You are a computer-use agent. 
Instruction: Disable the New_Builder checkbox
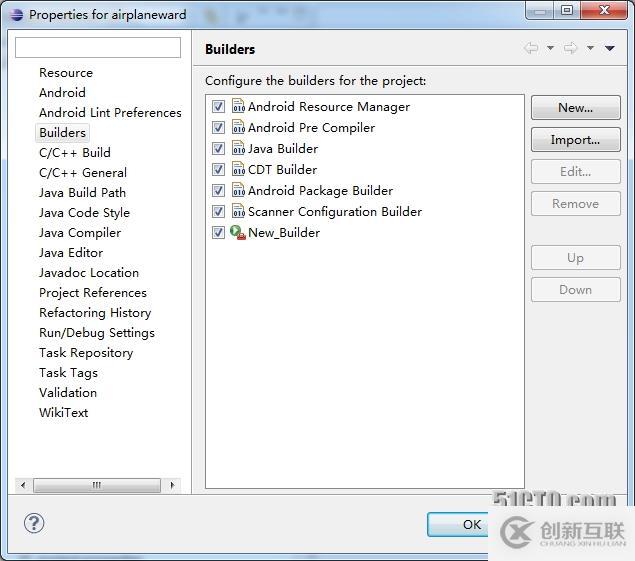(x=218, y=232)
